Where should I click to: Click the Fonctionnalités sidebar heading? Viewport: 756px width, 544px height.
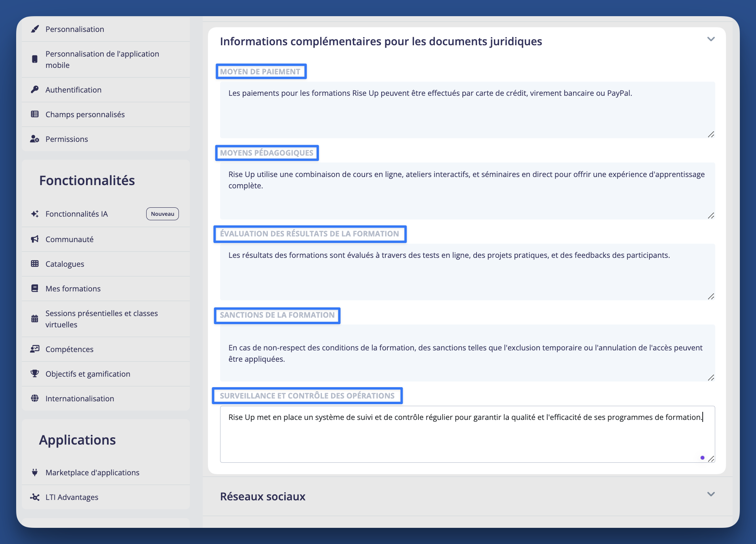pyautogui.click(x=87, y=180)
